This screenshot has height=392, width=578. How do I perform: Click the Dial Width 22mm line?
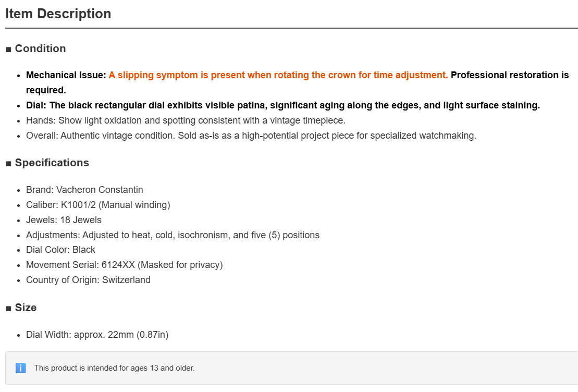tap(97, 335)
